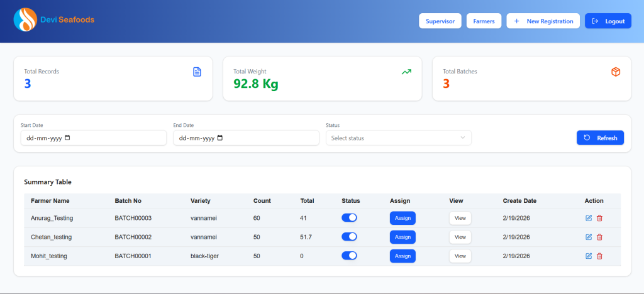Edit the Chetan_testing record via pencil icon
The height and width of the screenshot is (294, 644).
coord(589,237)
